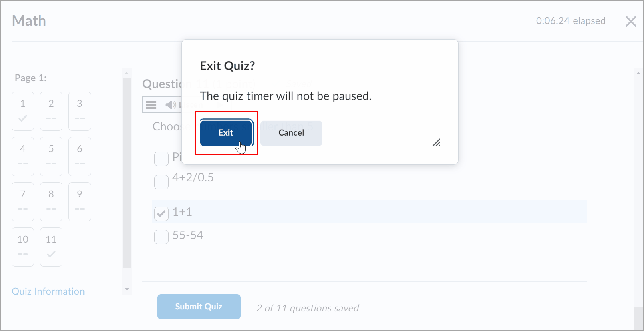Image resolution: width=644 pixels, height=331 pixels.
Task: Open question 10 from page list
Action: [x=23, y=247]
